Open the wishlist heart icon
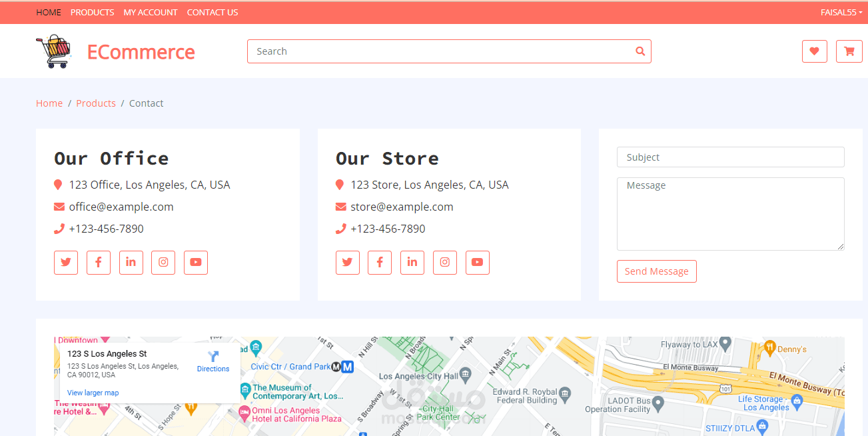 point(814,51)
